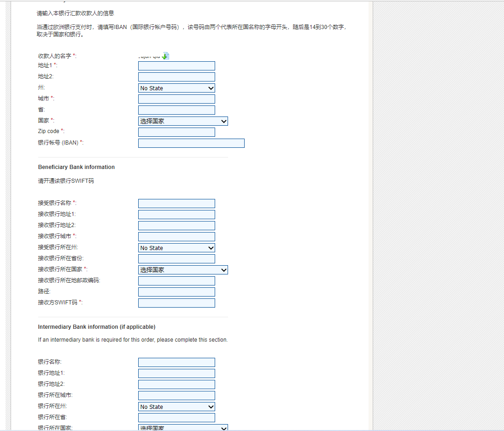
Task: Click the 接收银行所在地邮政编码 input field
Action: (176, 280)
